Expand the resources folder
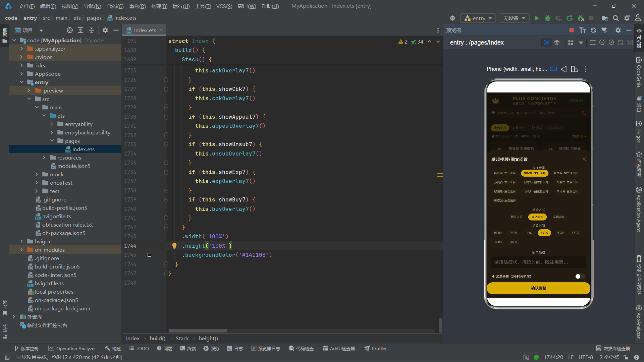The width and height of the screenshot is (644, 362). pos(44,158)
